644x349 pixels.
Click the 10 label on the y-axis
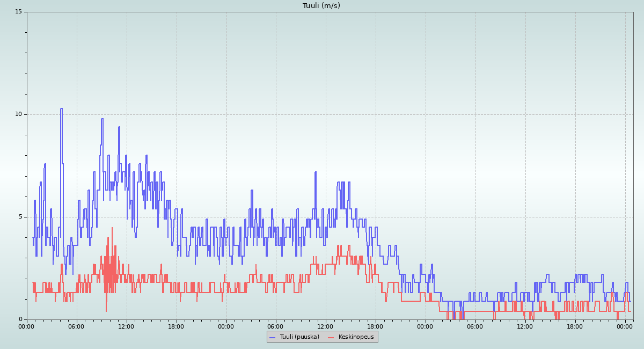[18, 114]
